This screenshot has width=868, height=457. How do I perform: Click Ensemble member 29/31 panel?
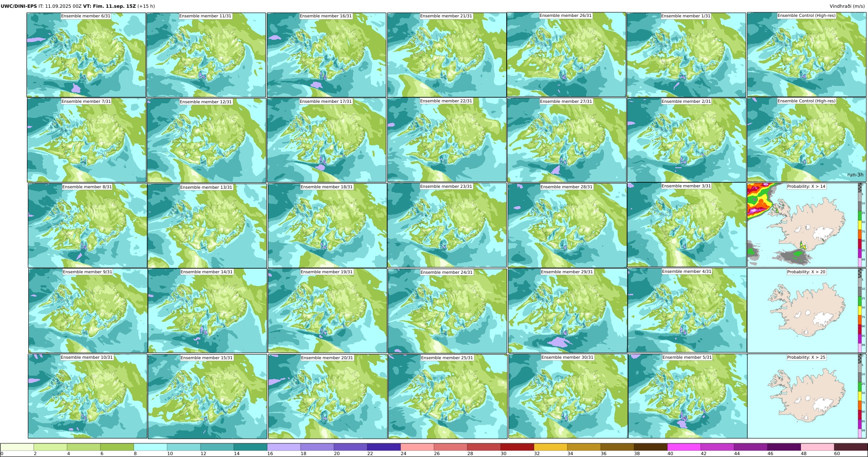(567, 311)
